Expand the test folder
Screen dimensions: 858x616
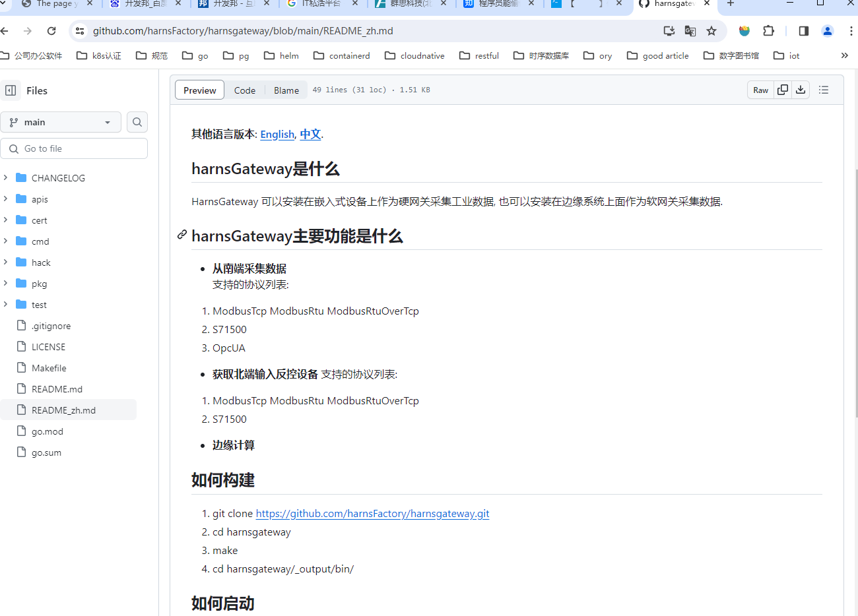point(5,305)
